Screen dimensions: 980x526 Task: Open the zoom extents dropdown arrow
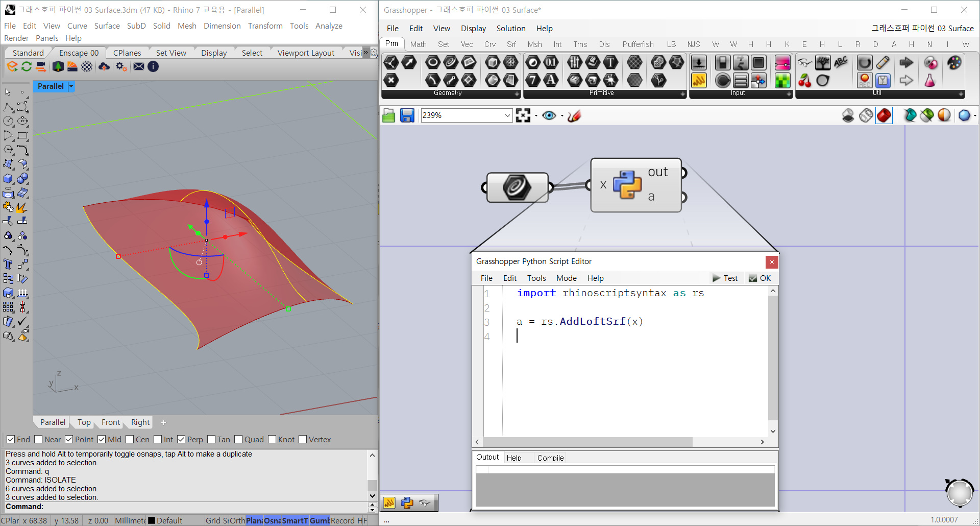click(536, 116)
